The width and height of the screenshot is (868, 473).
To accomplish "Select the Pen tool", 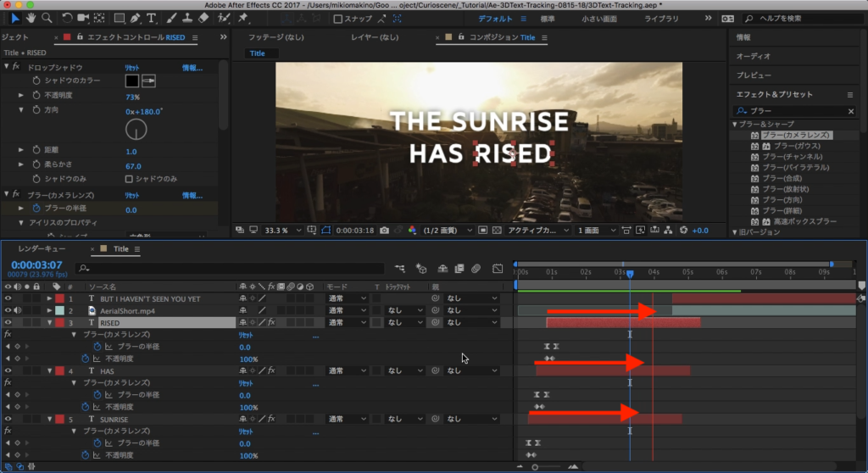I will [135, 18].
